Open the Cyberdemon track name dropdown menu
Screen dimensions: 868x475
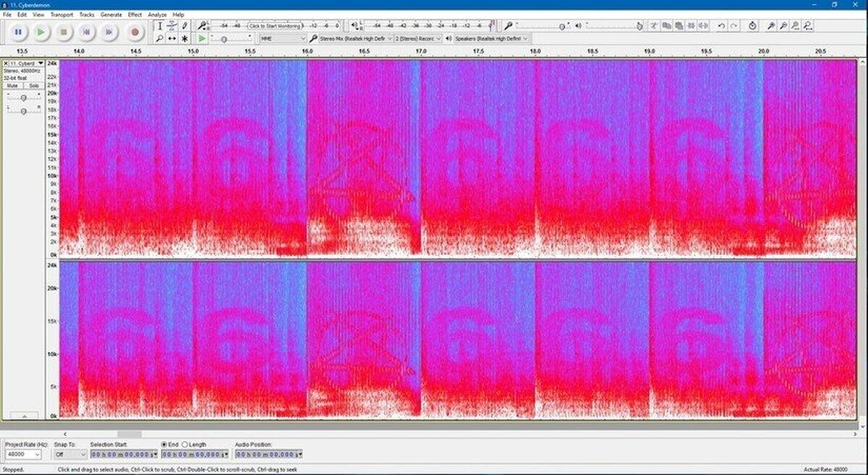click(x=41, y=63)
